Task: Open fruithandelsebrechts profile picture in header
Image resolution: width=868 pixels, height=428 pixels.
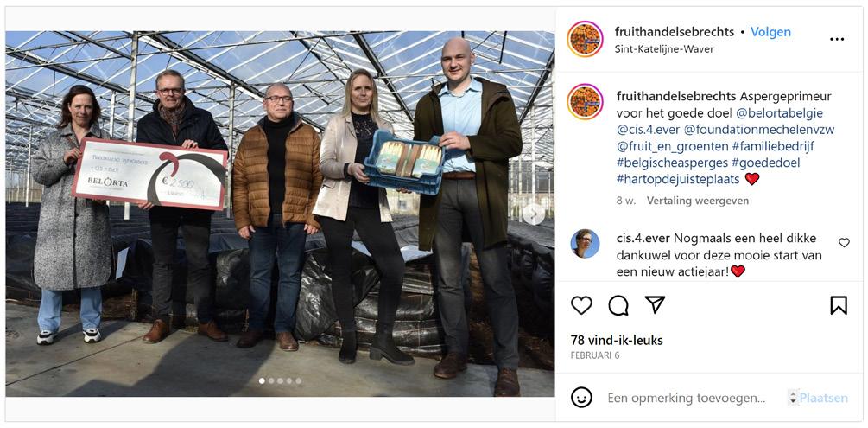Action: tap(585, 40)
